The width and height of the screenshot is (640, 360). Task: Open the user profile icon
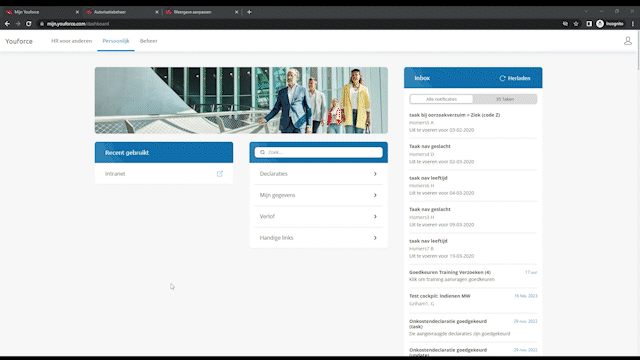pos(627,41)
